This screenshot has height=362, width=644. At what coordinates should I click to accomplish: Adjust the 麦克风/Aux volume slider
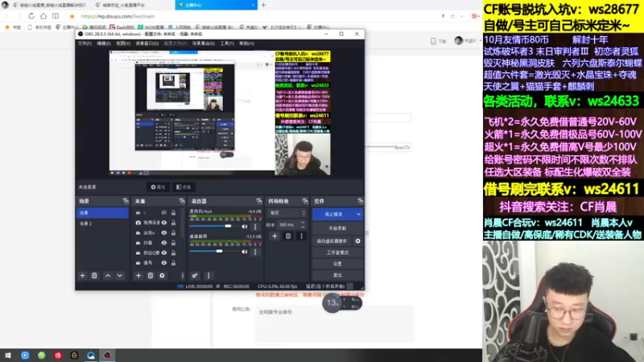(214, 226)
